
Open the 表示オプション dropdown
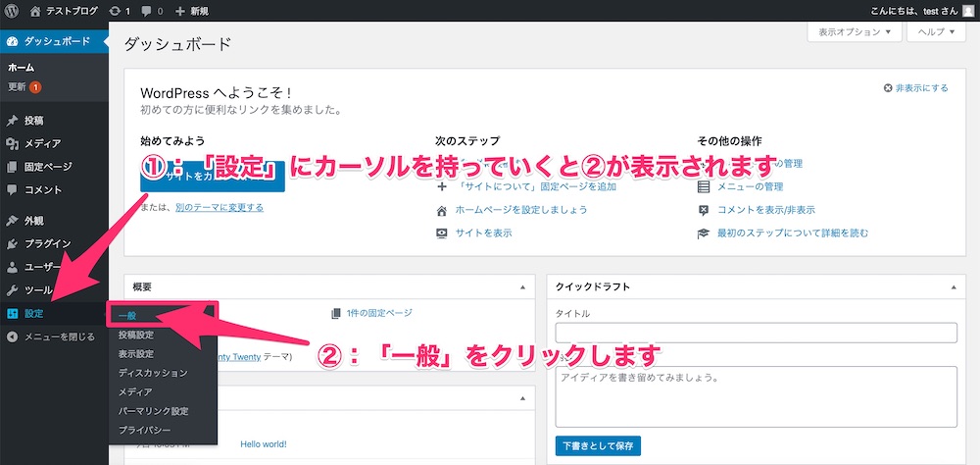coord(855,32)
